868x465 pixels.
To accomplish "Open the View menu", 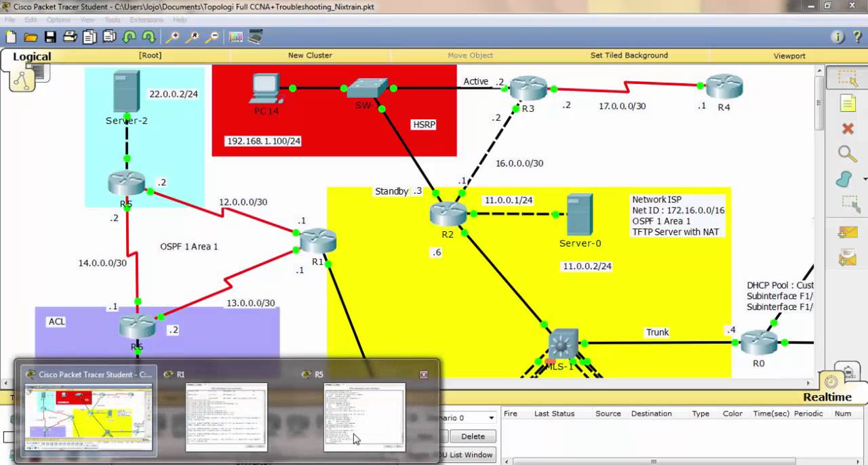I will (88, 20).
